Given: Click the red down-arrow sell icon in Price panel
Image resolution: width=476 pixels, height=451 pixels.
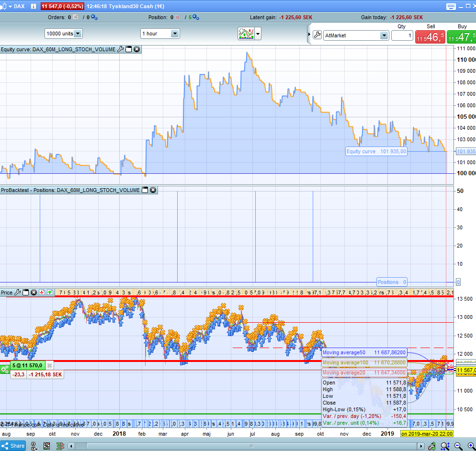Looking at the screenshot, I should 42,293.
